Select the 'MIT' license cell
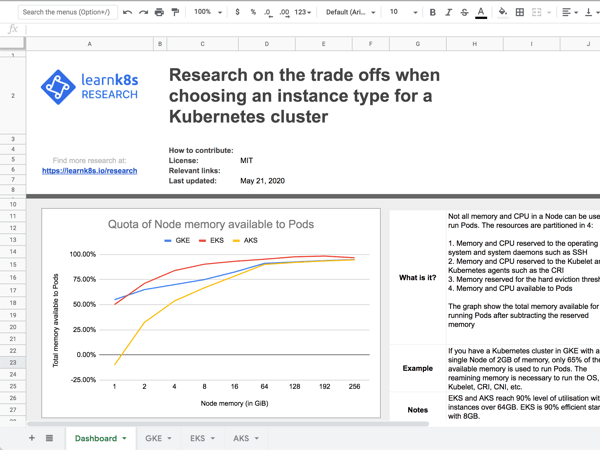 tap(246, 161)
